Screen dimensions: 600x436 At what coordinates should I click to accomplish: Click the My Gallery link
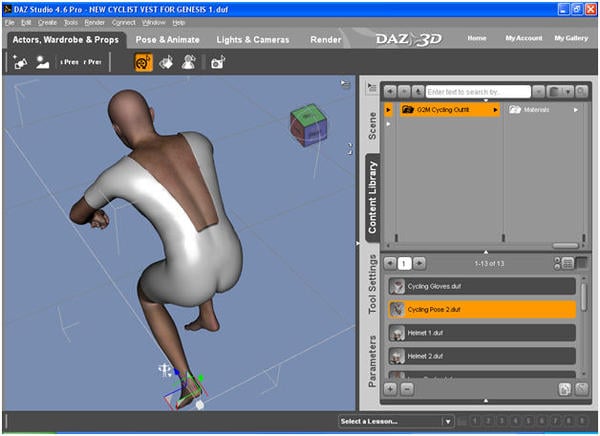[x=571, y=38]
